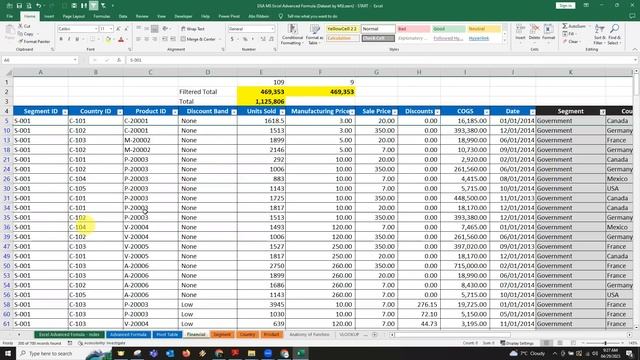Toggle Merge & Center
The width and height of the screenshot is (640, 360).
point(198,39)
